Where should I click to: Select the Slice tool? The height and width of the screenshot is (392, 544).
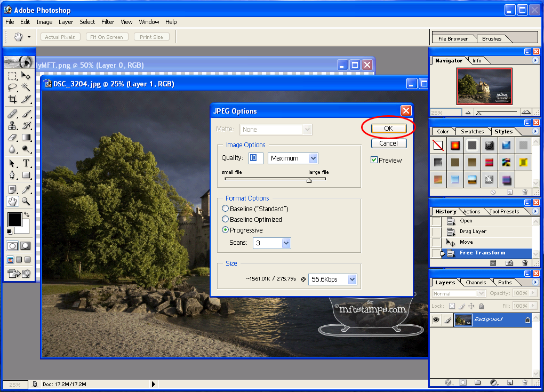(x=26, y=99)
